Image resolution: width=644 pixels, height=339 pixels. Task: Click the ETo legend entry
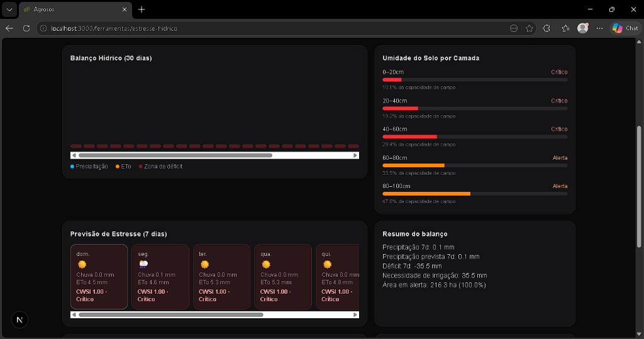click(123, 167)
